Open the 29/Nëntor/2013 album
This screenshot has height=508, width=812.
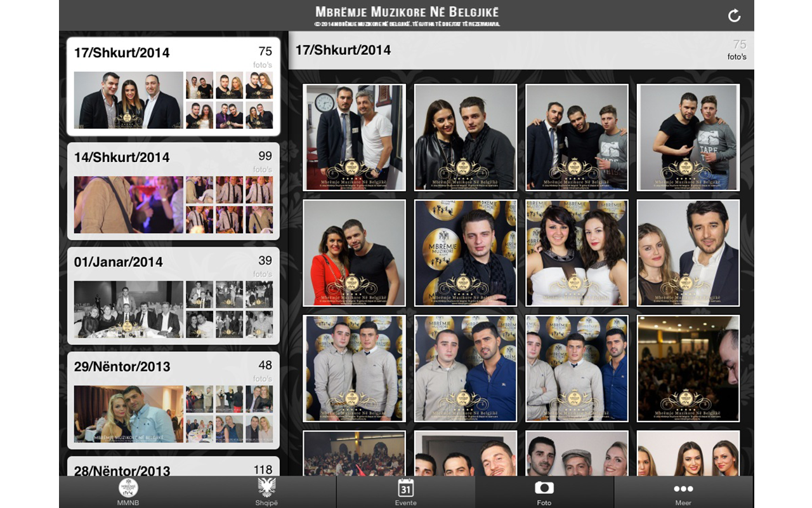click(x=173, y=401)
